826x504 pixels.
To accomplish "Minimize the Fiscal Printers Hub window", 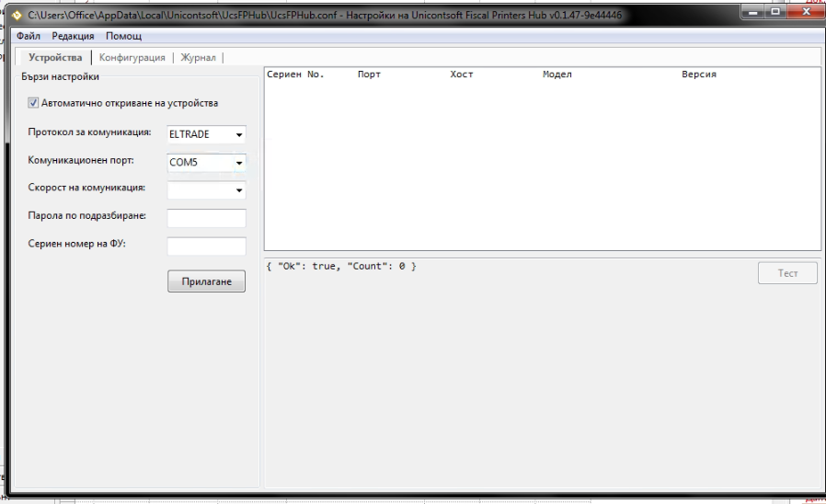I will (x=752, y=12).
